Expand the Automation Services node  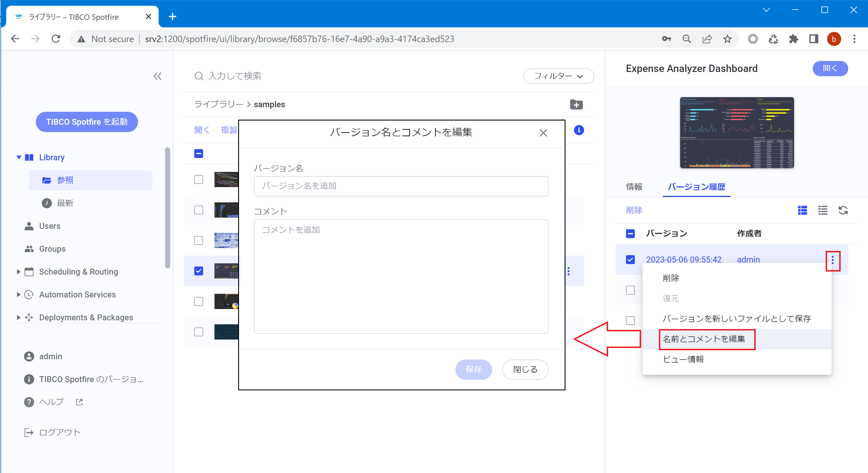tap(19, 294)
